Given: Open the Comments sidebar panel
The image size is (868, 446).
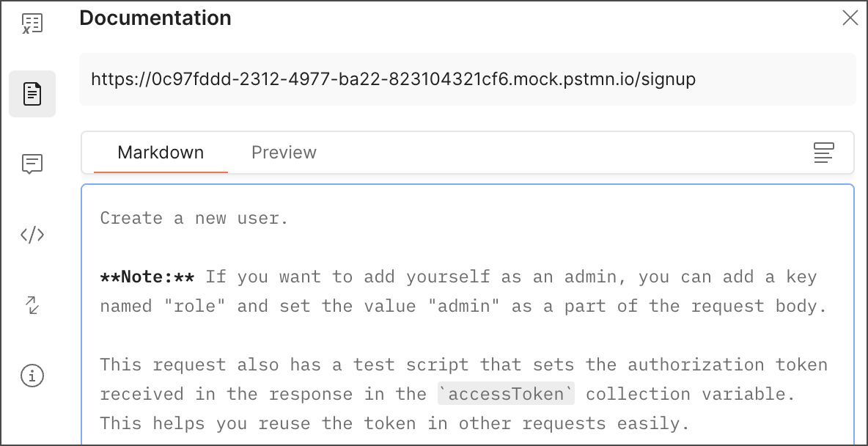Looking at the screenshot, I should [x=32, y=164].
